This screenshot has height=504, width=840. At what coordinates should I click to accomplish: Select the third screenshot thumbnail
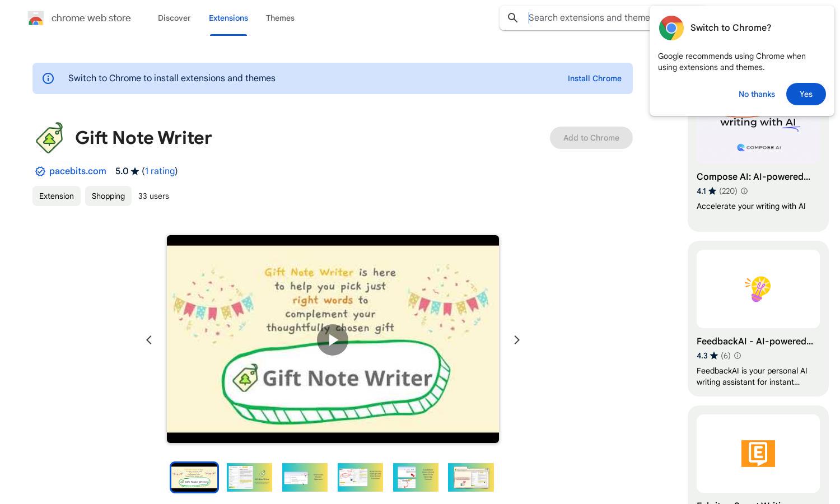click(305, 478)
